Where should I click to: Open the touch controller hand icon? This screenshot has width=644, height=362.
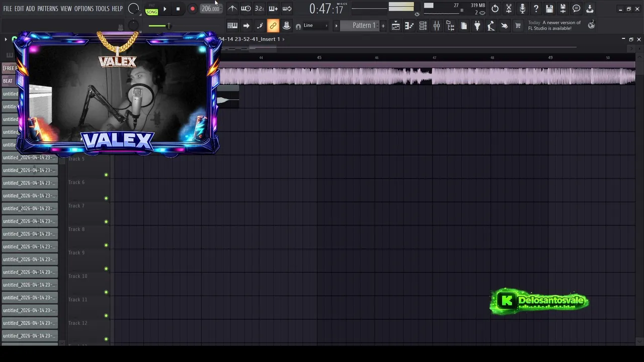click(505, 26)
